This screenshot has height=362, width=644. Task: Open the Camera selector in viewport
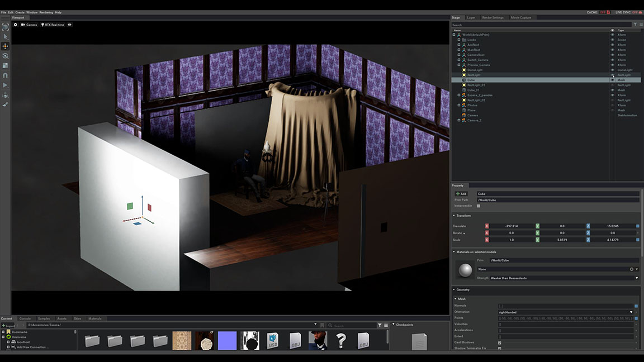[29, 25]
